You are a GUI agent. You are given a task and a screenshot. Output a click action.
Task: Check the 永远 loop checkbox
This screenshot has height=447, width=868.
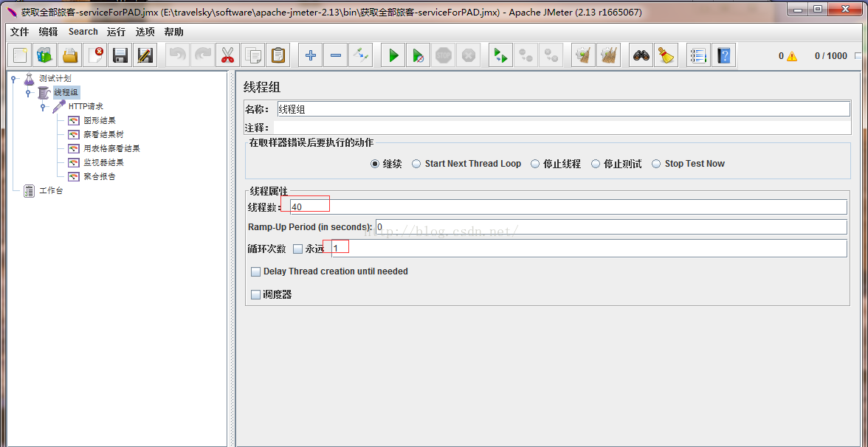click(298, 249)
